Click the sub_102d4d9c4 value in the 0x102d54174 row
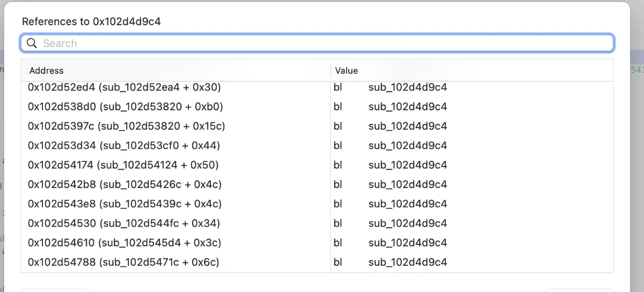Viewport: 644px width, 292px height. point(408,165)
